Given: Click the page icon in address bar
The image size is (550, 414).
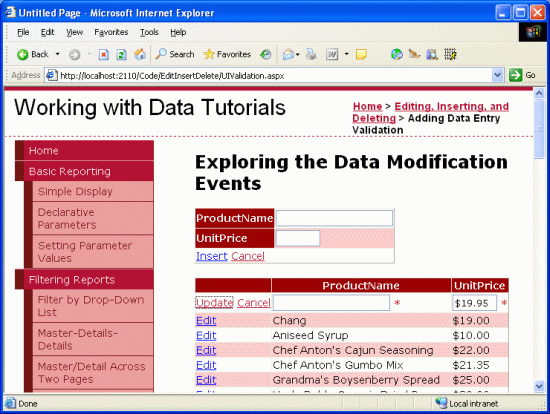Looking at the screenshot, I should [x=52, y=75].
